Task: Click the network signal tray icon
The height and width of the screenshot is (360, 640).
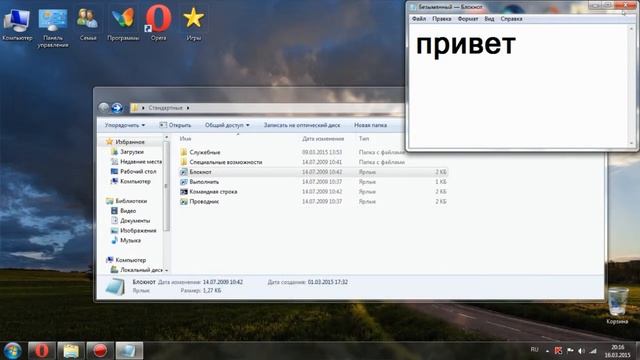Action: (593, 351)
